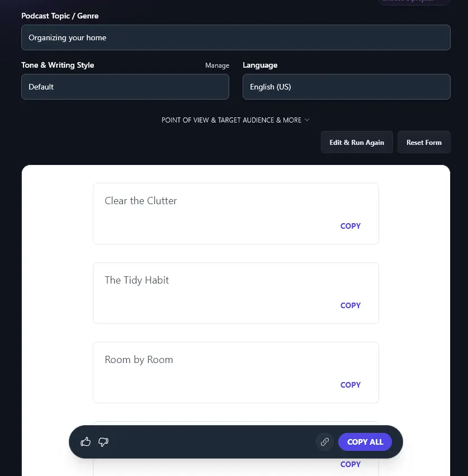The image size is (468, 476).
Task: Click Edit & Run Again
Action: (357, 142)
